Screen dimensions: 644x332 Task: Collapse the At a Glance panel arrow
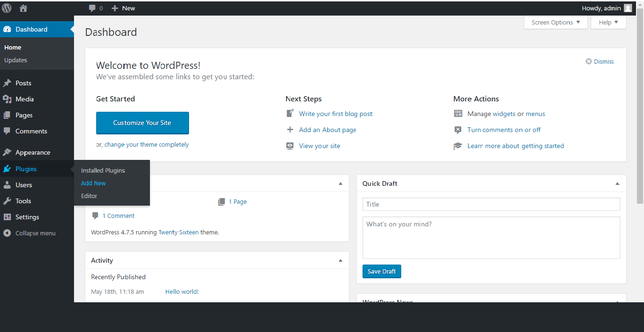pos(340,183)
